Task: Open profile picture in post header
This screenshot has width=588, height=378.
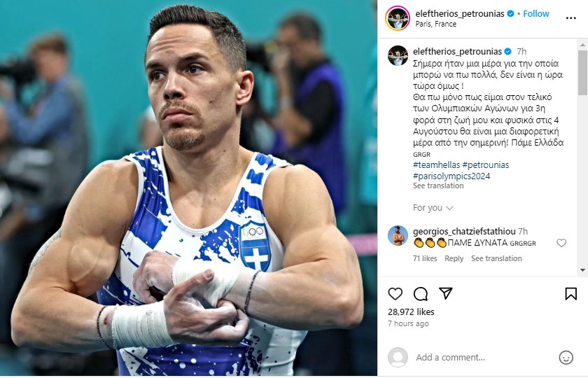Action: pyautogui.click(x=398, y=18)
